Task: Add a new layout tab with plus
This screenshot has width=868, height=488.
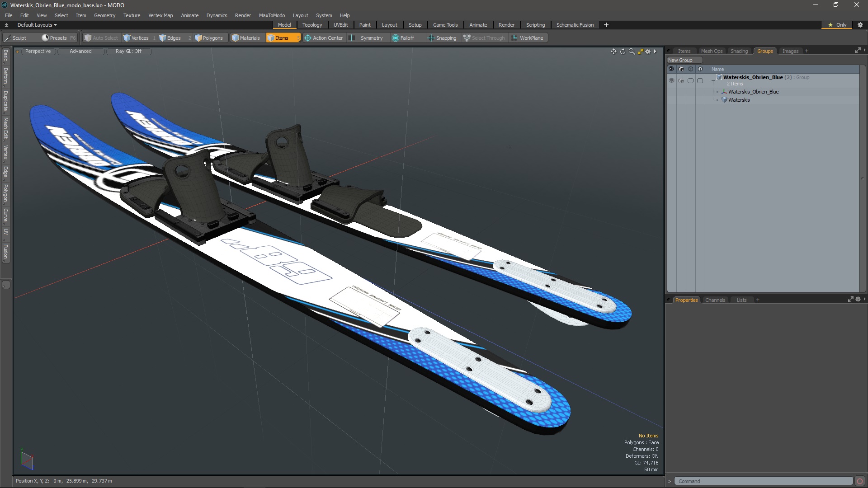Action: (606, 25)
